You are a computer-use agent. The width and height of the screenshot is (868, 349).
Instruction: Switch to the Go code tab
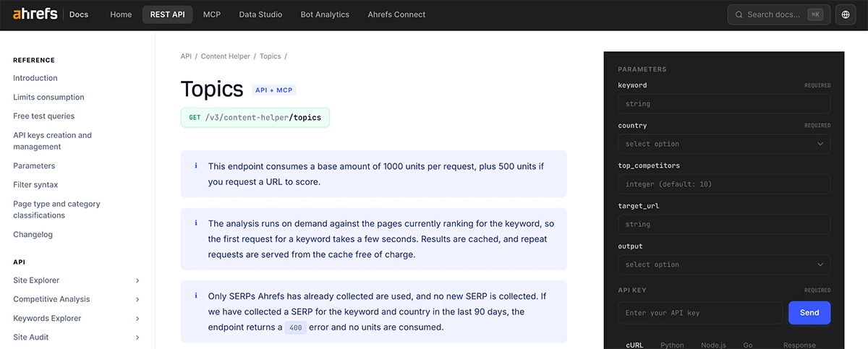click(x=748, y=345)
